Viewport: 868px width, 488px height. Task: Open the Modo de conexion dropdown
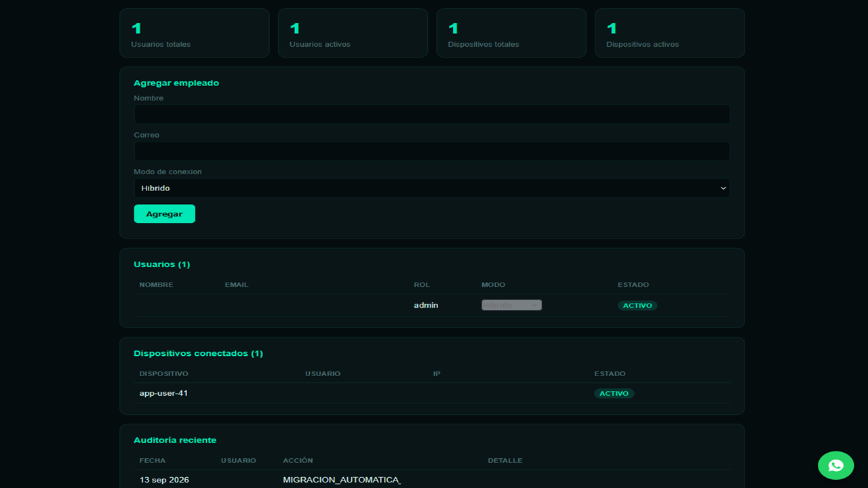[x=432, y=188]
